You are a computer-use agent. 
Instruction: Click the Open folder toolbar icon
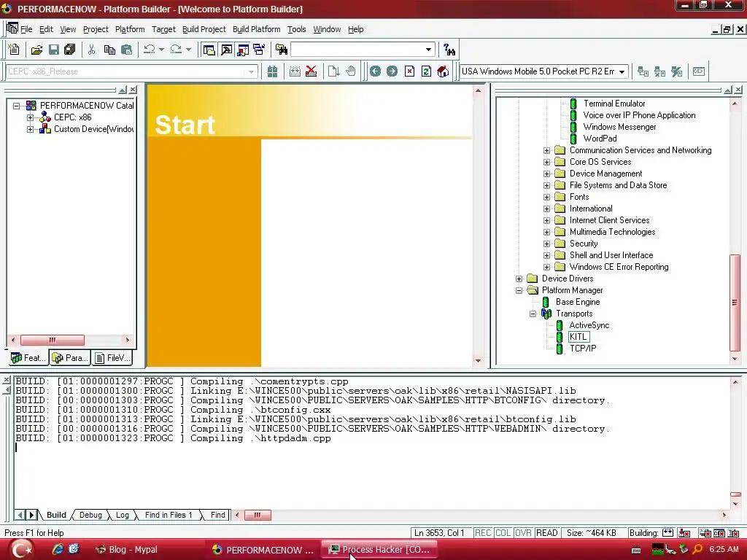coord(36,50)
